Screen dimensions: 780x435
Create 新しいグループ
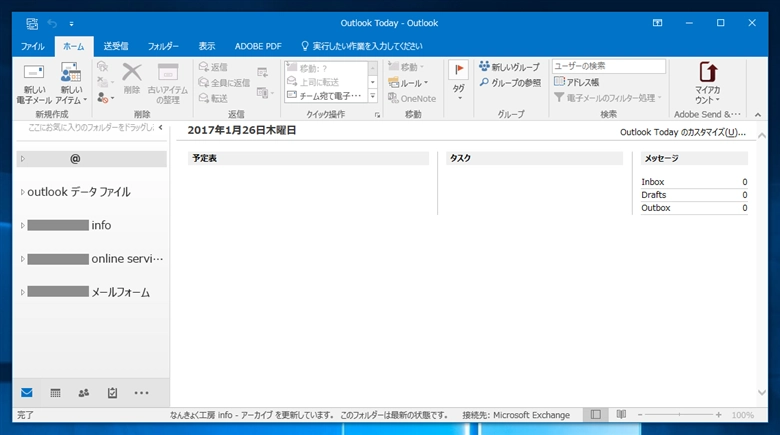[509, 67]
